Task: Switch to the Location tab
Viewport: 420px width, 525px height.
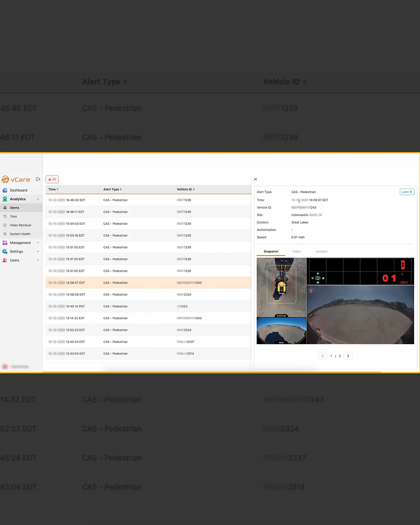Action: (322, 252)
